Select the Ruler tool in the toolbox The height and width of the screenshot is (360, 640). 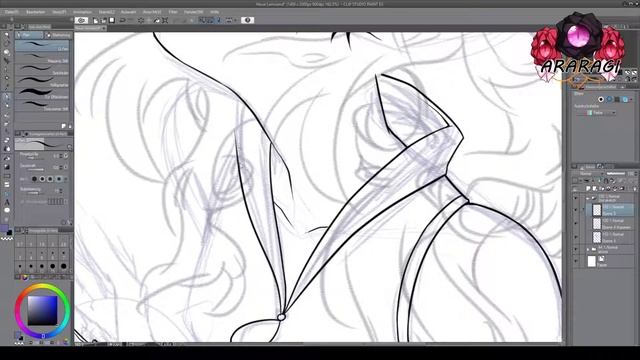click(x=7, y=193)
